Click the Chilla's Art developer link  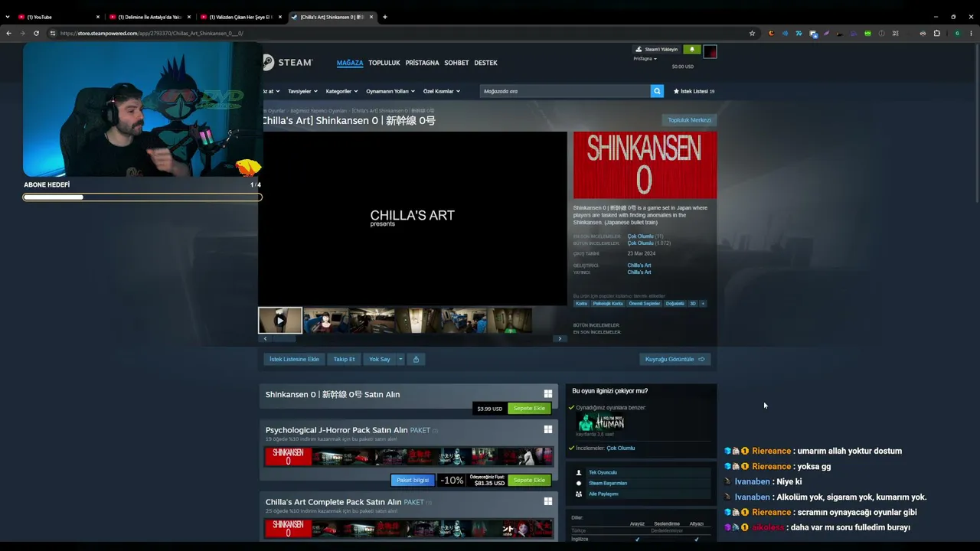coord(639,266)
